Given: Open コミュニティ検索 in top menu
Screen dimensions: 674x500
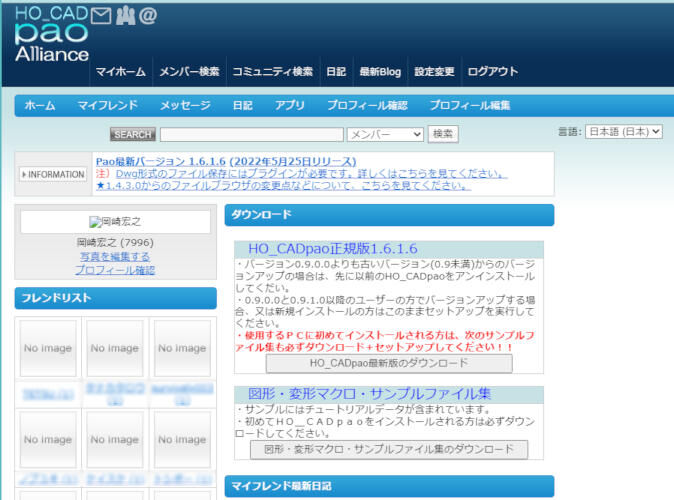Looking at the screenshot, I should 273,71.
